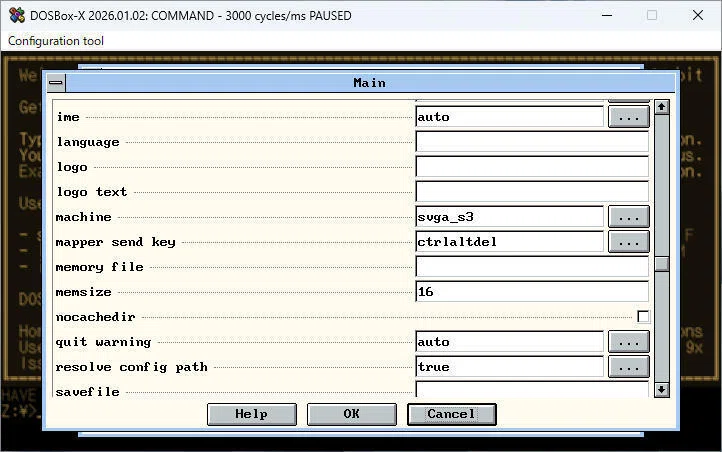Click the language input field
The image size is (722, 452).
tap(532, 142)
